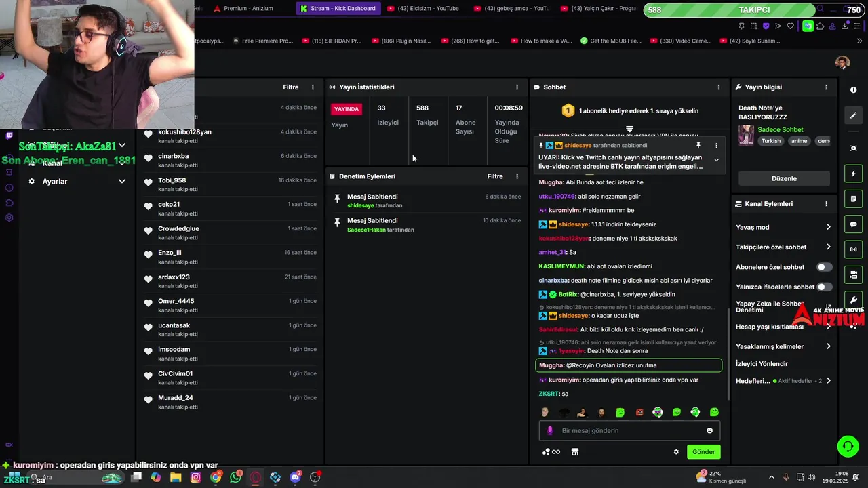Open Yayın bilgisi panel three-dot menu
Screen dimensions: 868x488
[826, 87]
